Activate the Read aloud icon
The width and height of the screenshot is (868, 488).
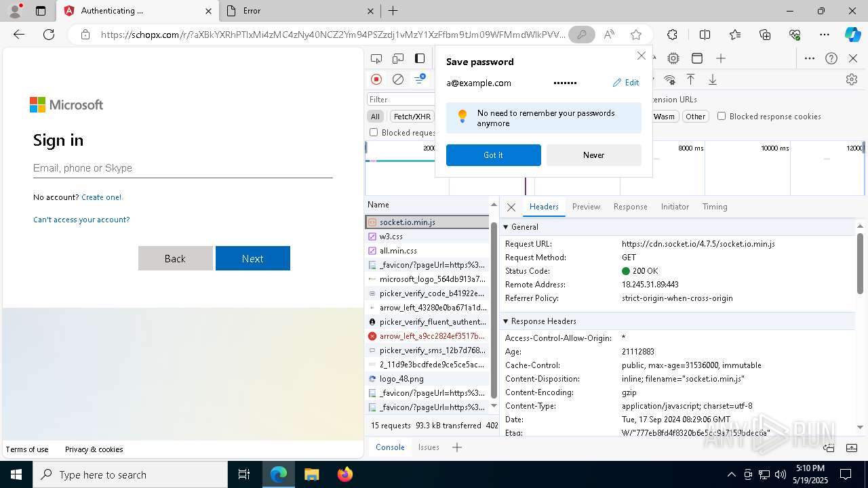[x=609, y=35]
